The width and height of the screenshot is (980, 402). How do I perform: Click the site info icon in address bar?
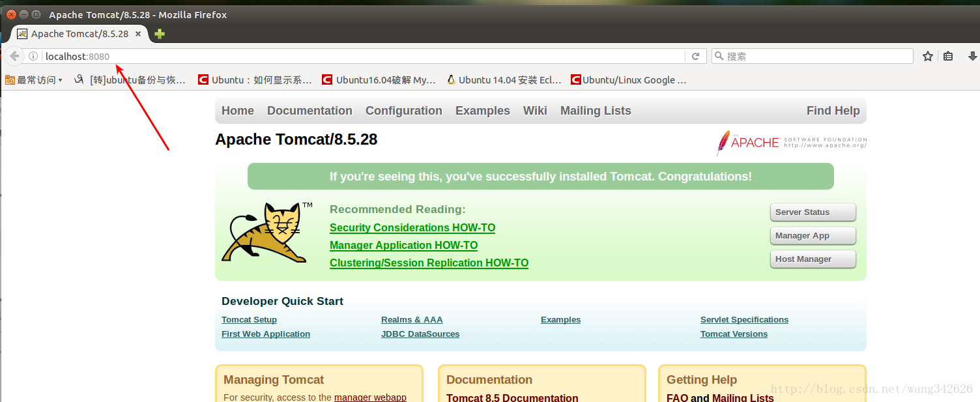pos(33,57)
